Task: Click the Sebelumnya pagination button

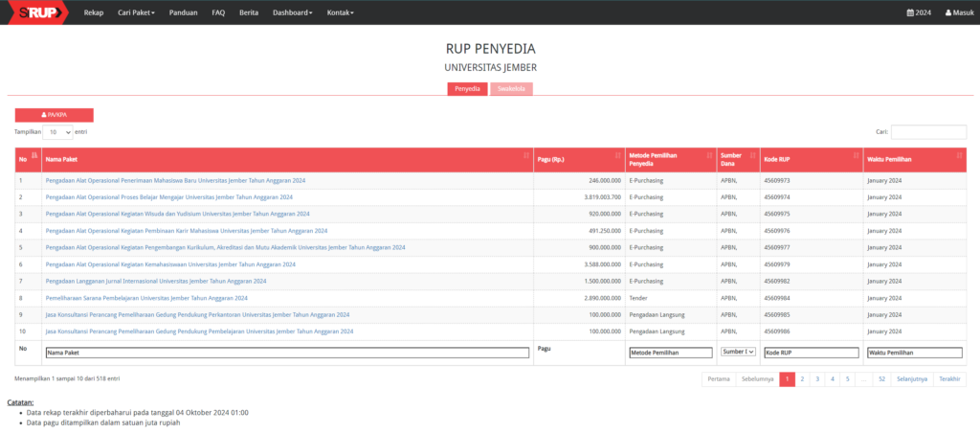Action: tap(757, 379)
